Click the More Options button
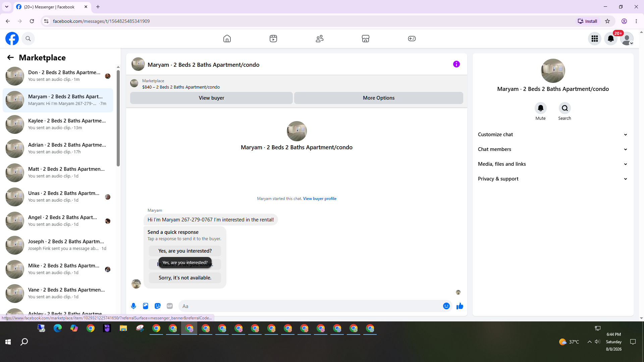 (x=379, y=98)
